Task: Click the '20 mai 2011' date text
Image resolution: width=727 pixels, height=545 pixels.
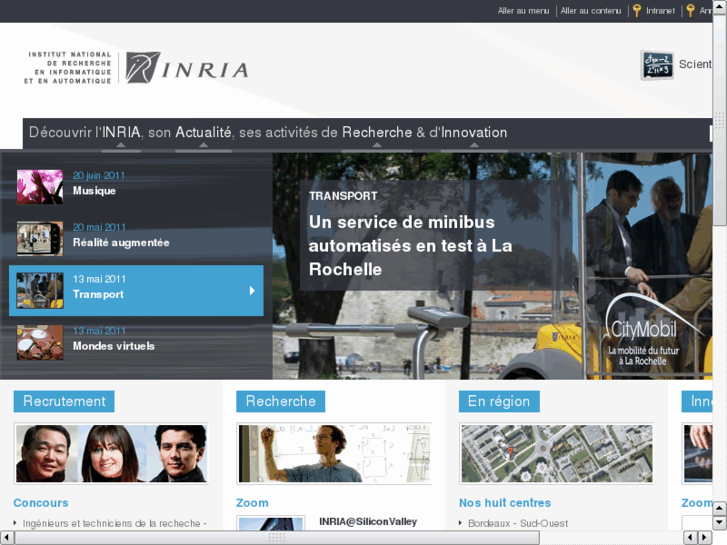Action: 99,227
